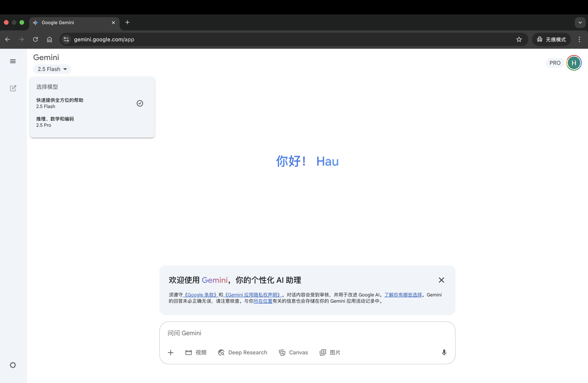Open 了解你有哪些选择 link
Image resolution: width=588 pixels, height=383 pixels.
coord(403,295)
